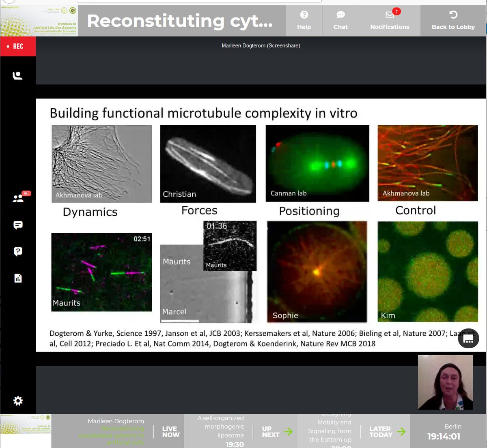This screenshot has height=448, width=487.
Task: Click the MaxSynBio symposium logo at top left
Action: [x=39, y=21]
